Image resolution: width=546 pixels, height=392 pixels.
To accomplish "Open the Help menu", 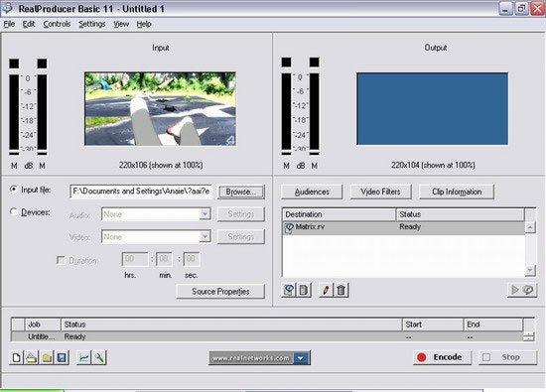I will tap(144, 24).
